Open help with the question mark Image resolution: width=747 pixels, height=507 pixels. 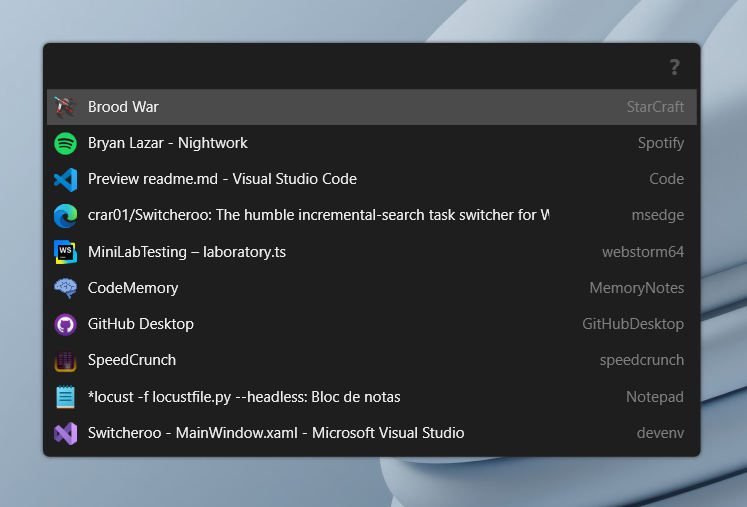click(x=674, y=67)
